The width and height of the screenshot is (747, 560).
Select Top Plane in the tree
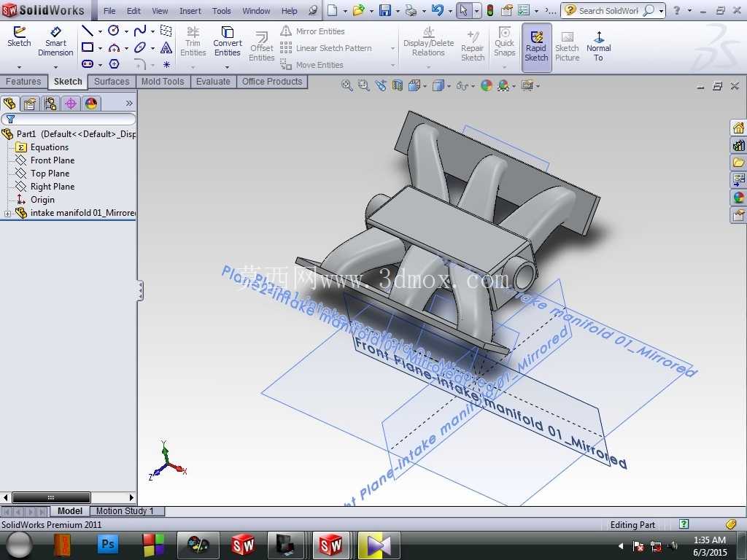[x=50, y=174]
